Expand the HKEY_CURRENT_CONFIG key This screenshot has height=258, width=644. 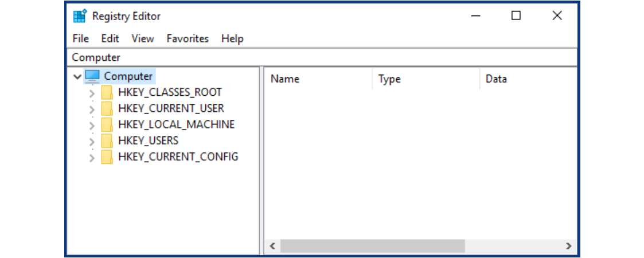92,158
